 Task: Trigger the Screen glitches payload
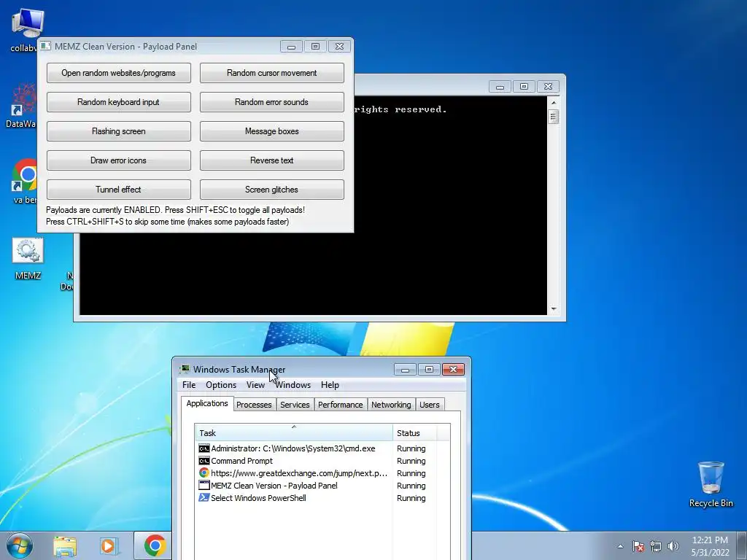coord(271,190)
